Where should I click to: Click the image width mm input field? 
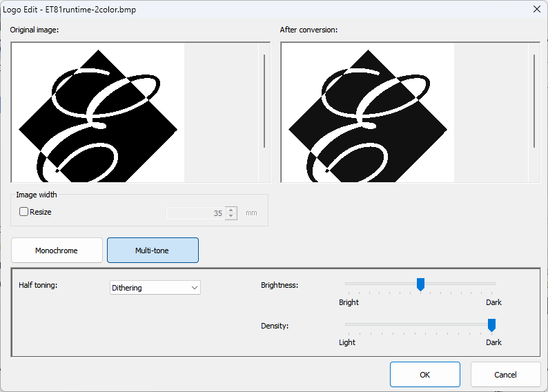coord(195,213)
